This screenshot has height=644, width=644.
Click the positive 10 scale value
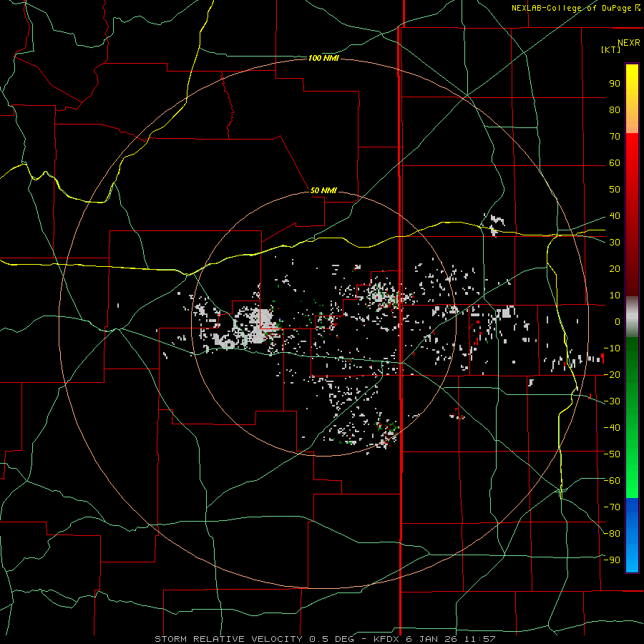(x=615, y=296)
